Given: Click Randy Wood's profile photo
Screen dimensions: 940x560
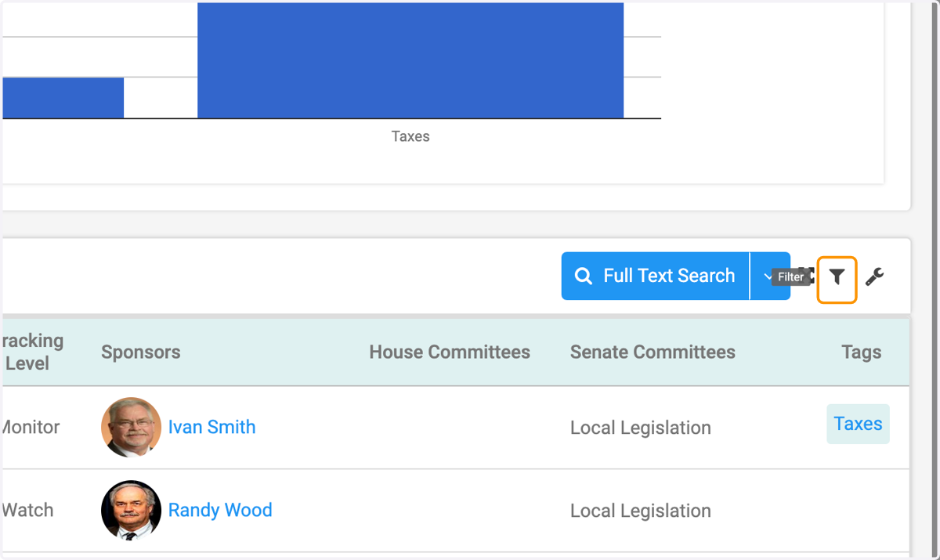Looking at the screenshot, I should coord(131,510).
